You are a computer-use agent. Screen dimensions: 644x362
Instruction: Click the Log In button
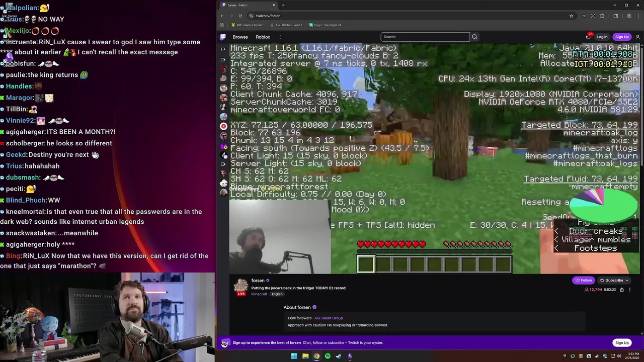click(x=602, y=37)
